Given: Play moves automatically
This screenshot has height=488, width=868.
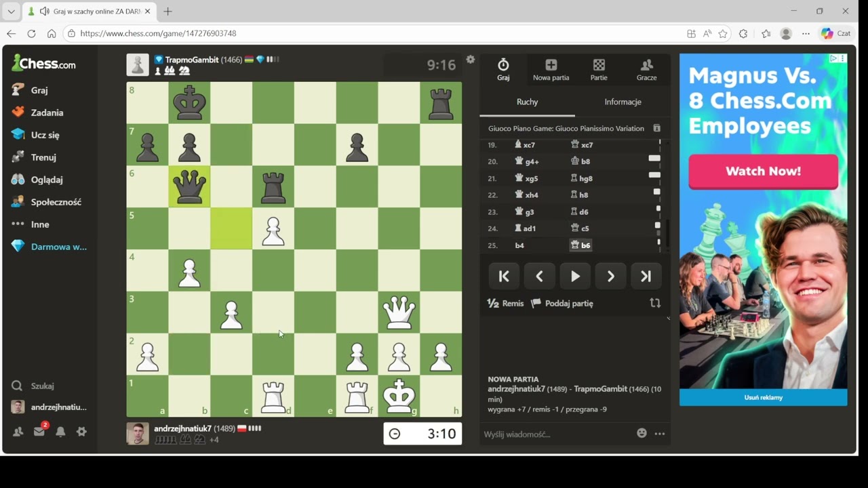Looking at the screenshot, I should 575,277.
